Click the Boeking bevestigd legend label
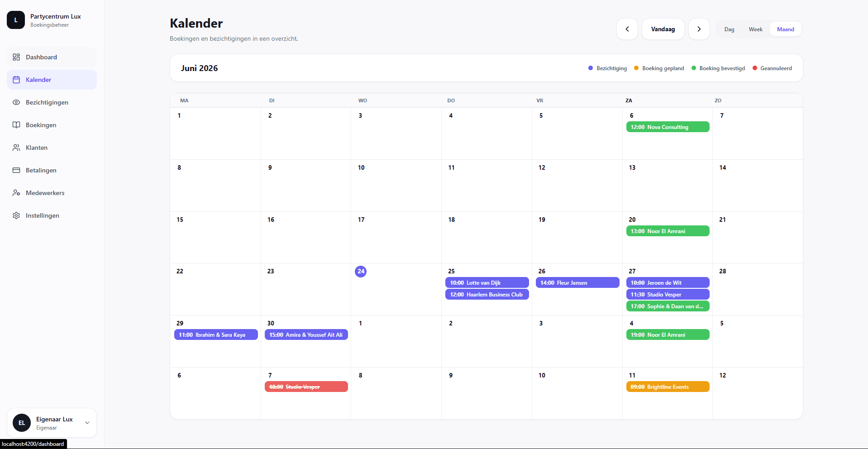The image size is (868, 449). (x=722, y=68)
